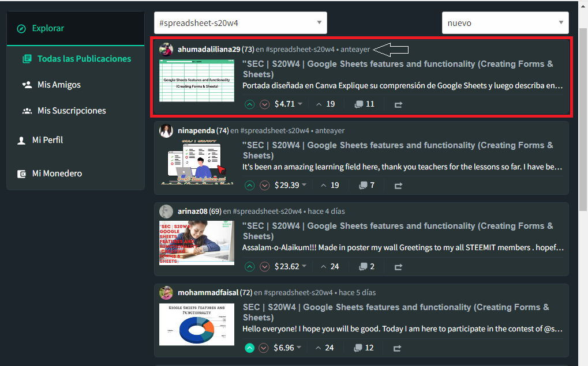Viewport: 588px width, 366px height.
Task: Click the Mi Perfil person icon
Action: pyautogui.click(x=21, y=141)
